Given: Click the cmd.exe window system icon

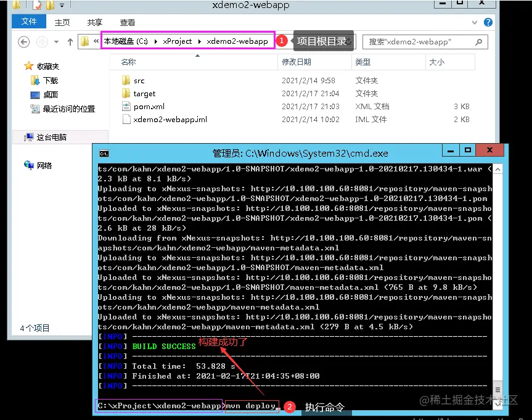Looking at the screenshot, I should [104, 154].
